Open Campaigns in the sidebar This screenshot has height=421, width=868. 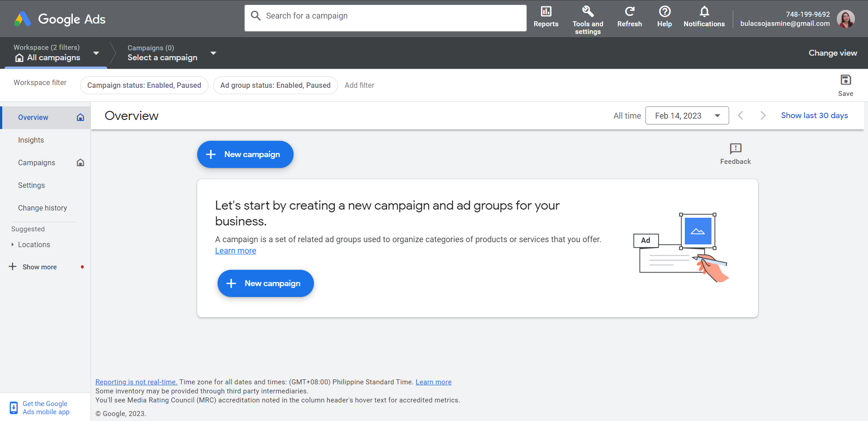45,163
